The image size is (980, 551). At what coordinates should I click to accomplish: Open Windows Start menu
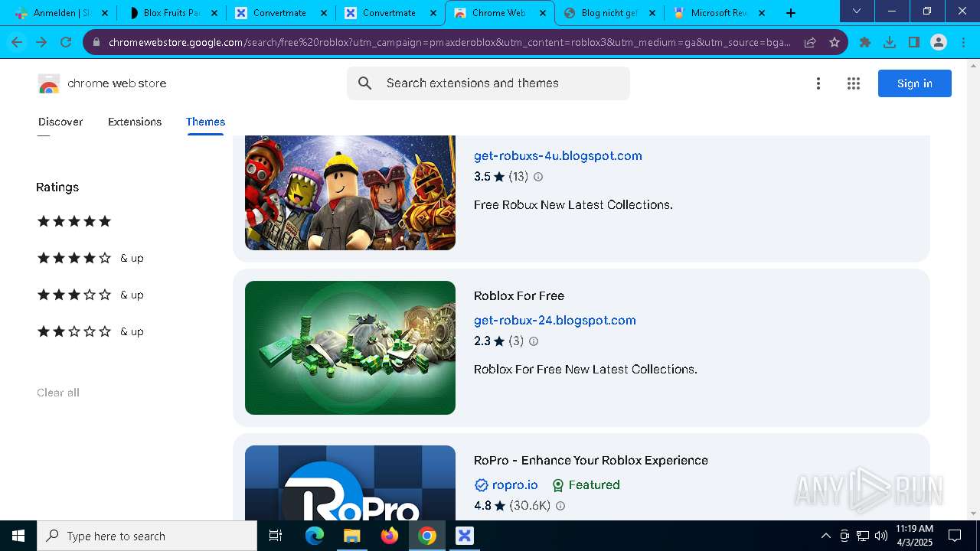tap(18, 536)
